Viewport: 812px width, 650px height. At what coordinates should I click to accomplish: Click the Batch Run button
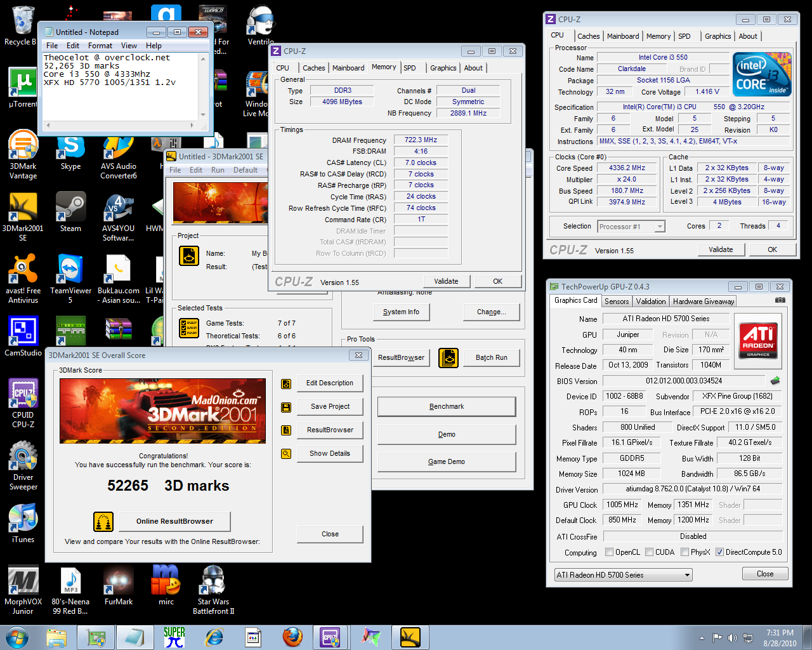492,357
